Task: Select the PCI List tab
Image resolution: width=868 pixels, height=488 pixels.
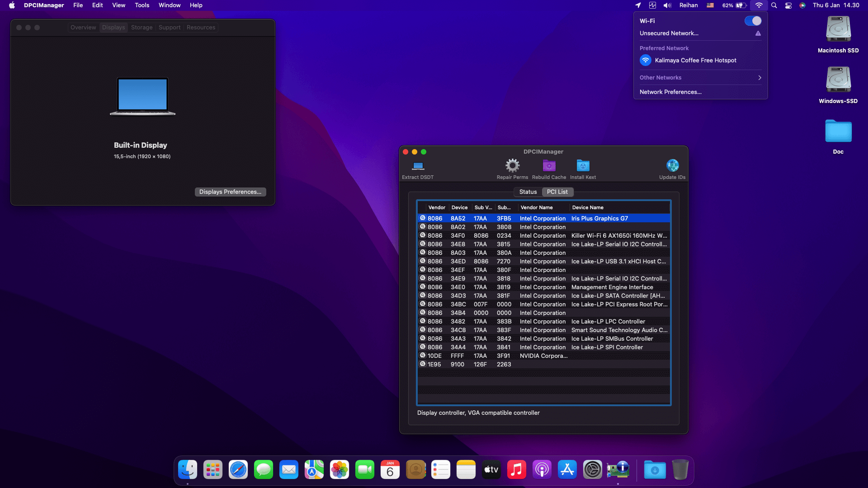Action: point(557,192)
